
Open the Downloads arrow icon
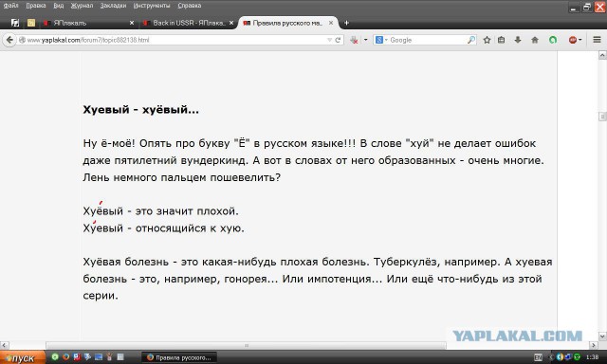click(518, 40)
